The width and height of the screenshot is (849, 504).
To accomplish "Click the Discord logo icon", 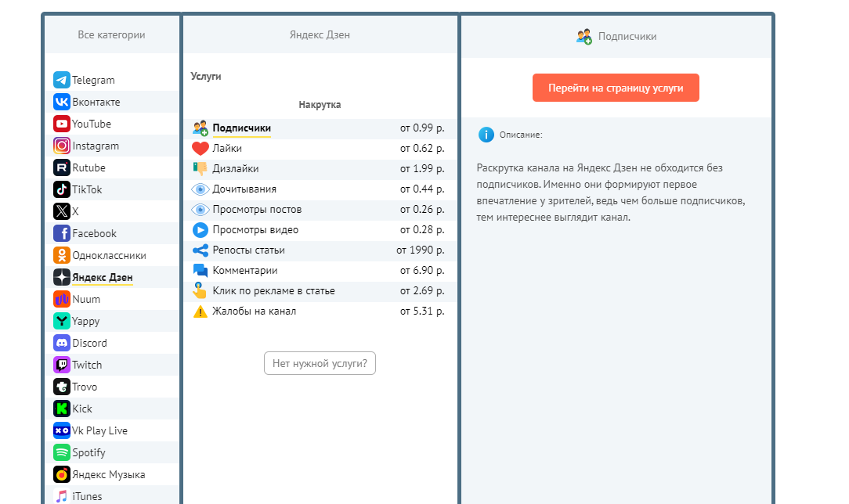I will pyautogui.click(x=62, y=343).
